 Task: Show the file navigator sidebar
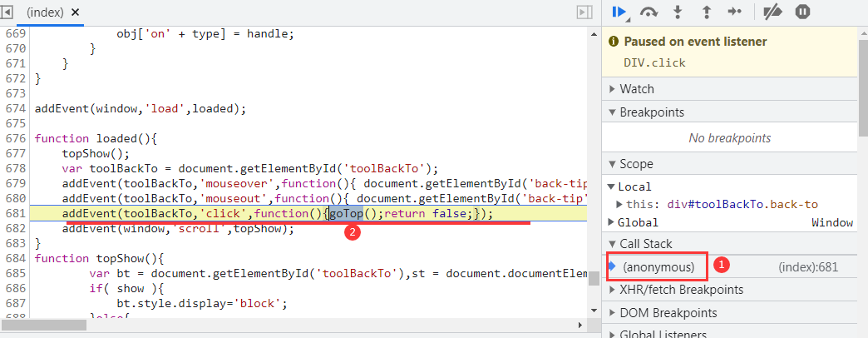pos(8,12)
